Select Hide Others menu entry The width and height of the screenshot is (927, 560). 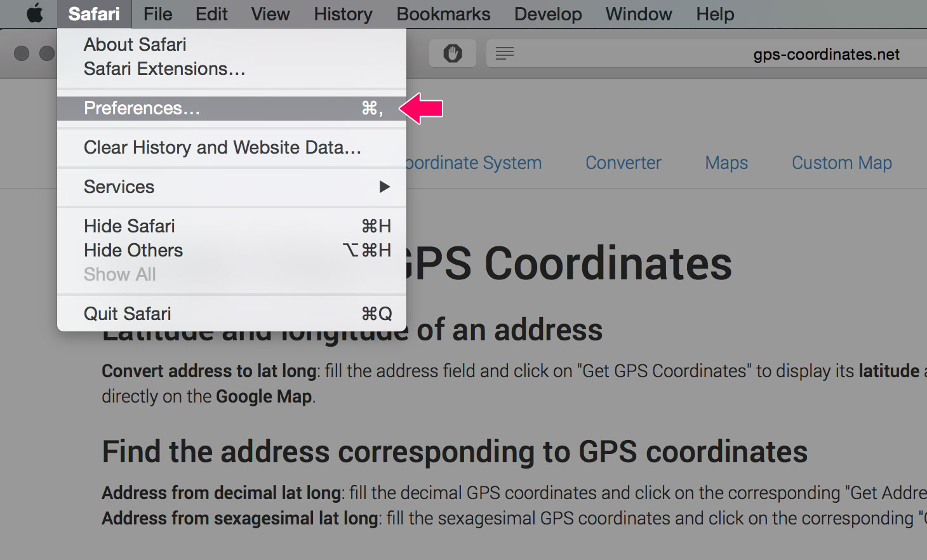(x=133, y=250)
